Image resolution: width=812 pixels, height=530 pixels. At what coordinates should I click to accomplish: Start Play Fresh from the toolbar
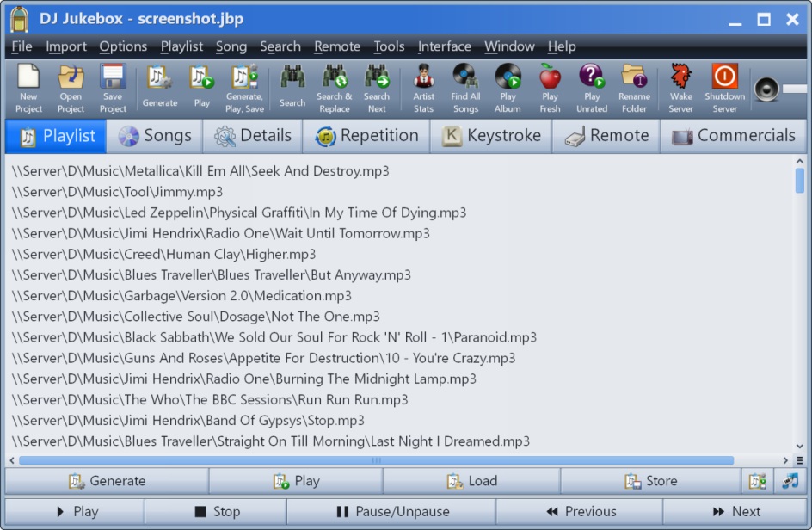tap(550, 86)
